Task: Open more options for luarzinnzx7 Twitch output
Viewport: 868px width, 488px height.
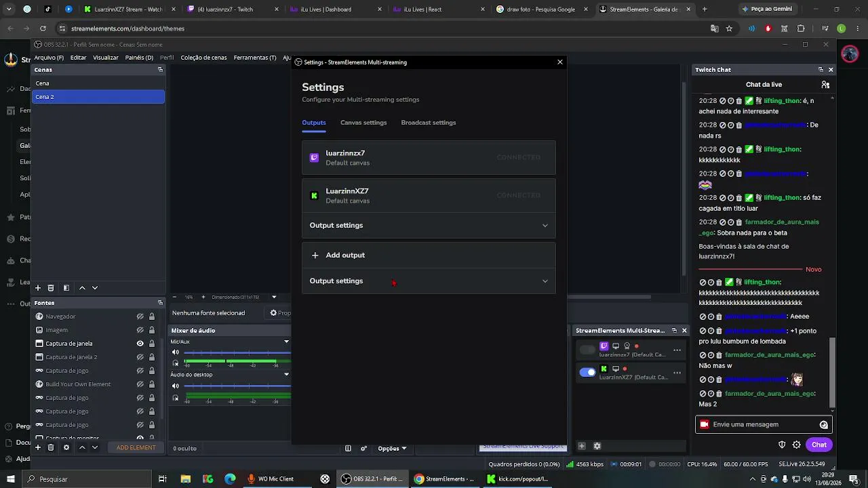Action: [x=677, y=350]
